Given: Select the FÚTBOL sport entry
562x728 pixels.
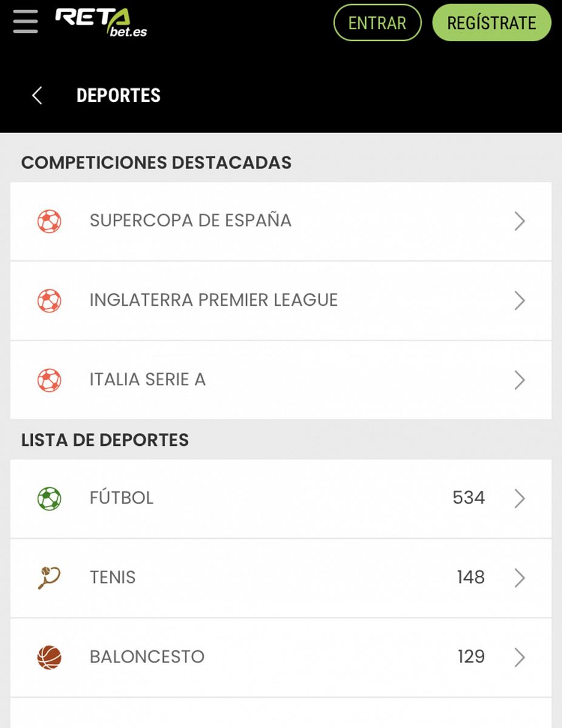Looking at the screenshot, I should pos(122,498).
